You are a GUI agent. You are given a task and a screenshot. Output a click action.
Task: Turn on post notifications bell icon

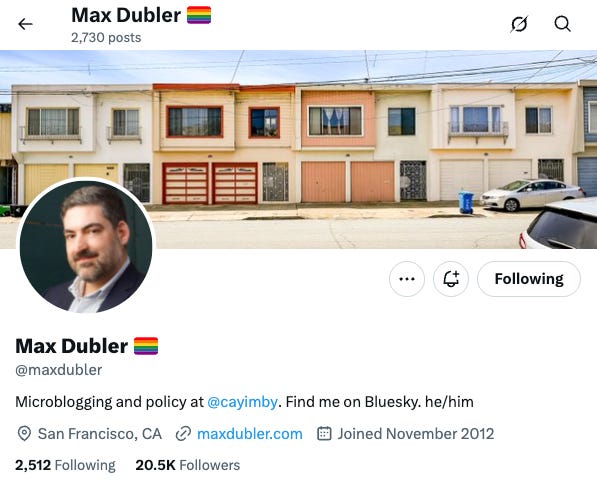(451, 279)
